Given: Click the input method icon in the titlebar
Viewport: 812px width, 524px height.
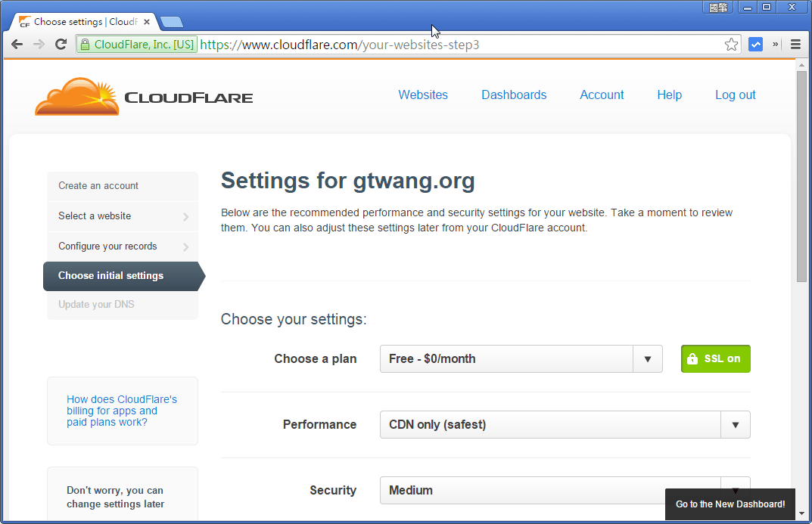Looking at the screenshot, I should click(x=717, y=7).
